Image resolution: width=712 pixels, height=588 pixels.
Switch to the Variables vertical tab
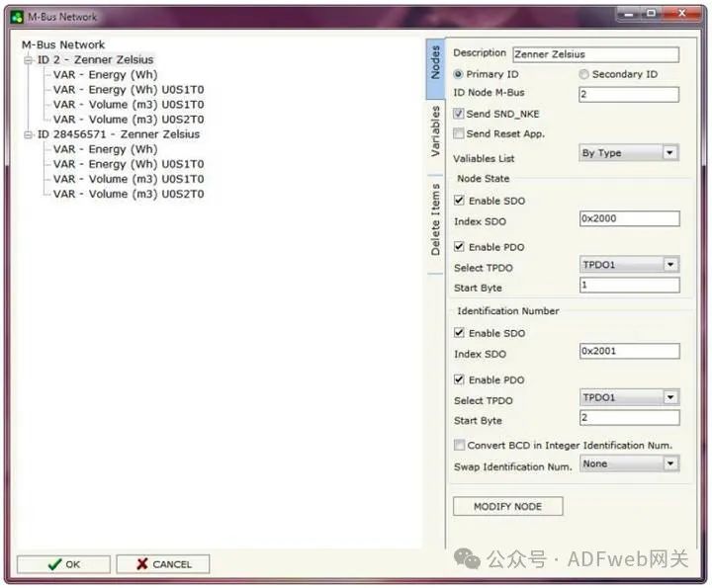point(435,131)
